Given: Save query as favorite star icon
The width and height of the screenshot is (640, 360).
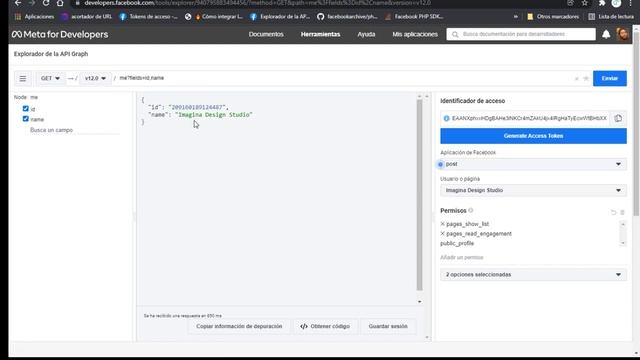Looking at the screenshot, I should click(586, 78).
